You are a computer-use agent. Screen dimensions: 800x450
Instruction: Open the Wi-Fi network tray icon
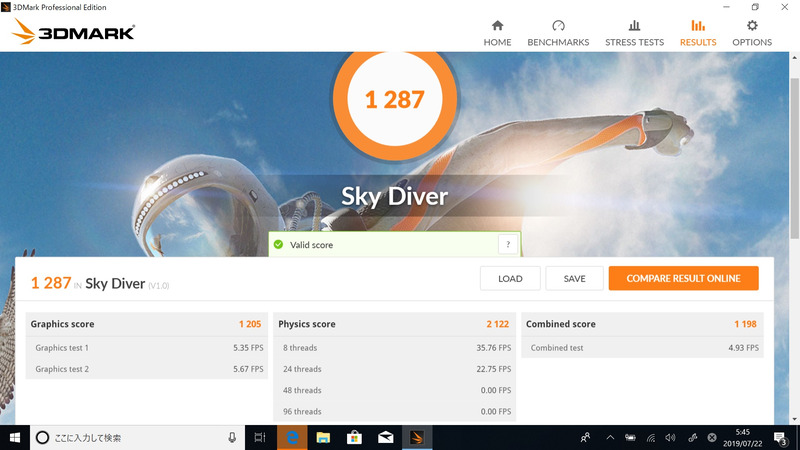click(651, 437)
